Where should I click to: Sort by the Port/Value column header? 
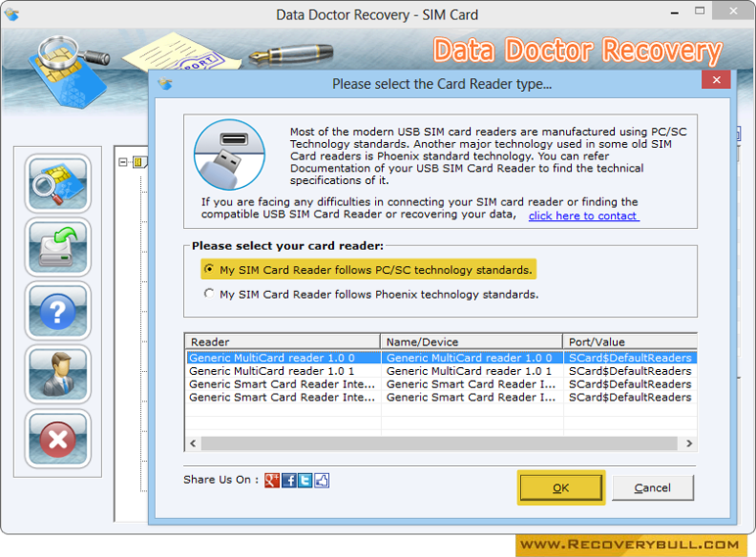630,342
